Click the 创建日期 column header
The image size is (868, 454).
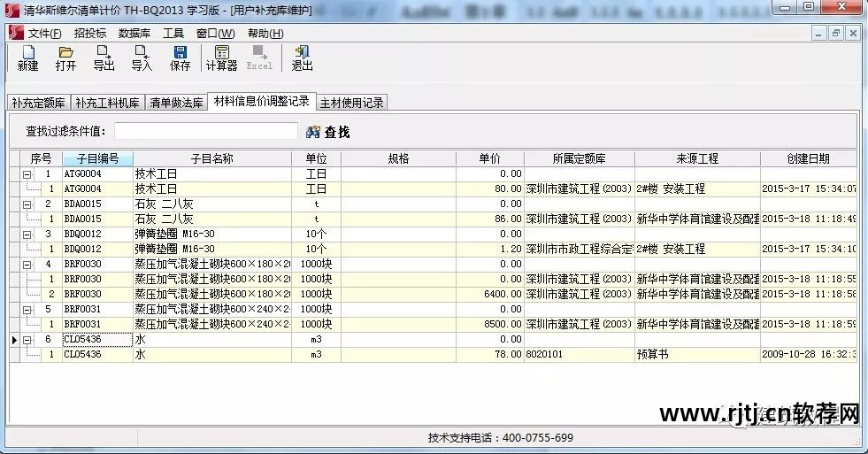pyautogui.click(x=808, y=158)
